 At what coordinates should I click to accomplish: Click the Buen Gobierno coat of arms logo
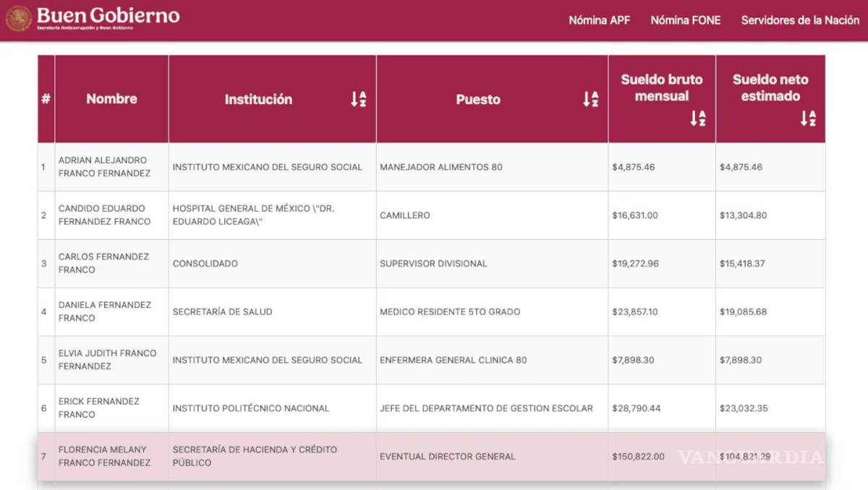click(x=19, y=19)
